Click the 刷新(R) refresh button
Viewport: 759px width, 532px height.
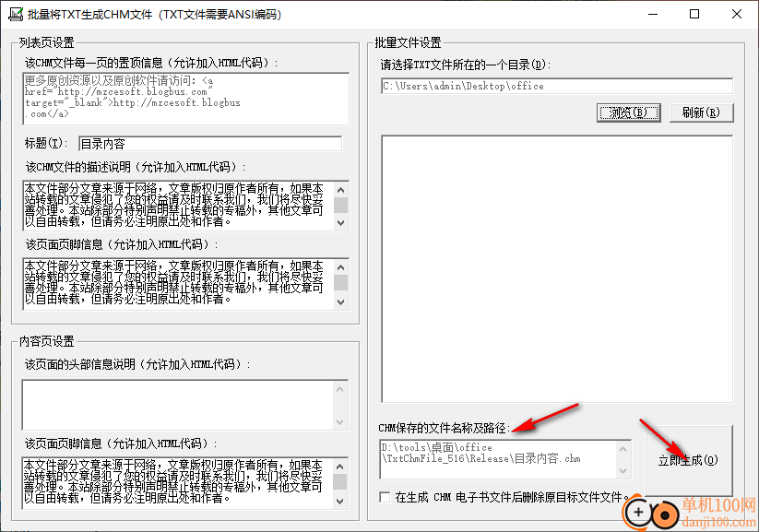click(701, 112)
